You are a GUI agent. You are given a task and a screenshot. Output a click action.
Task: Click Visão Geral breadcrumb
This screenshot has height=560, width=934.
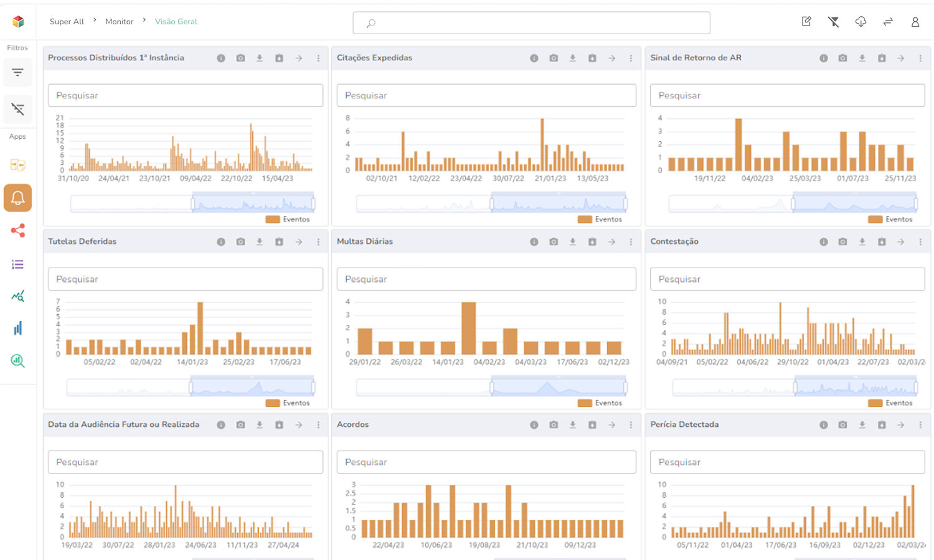tap(176, 22)
